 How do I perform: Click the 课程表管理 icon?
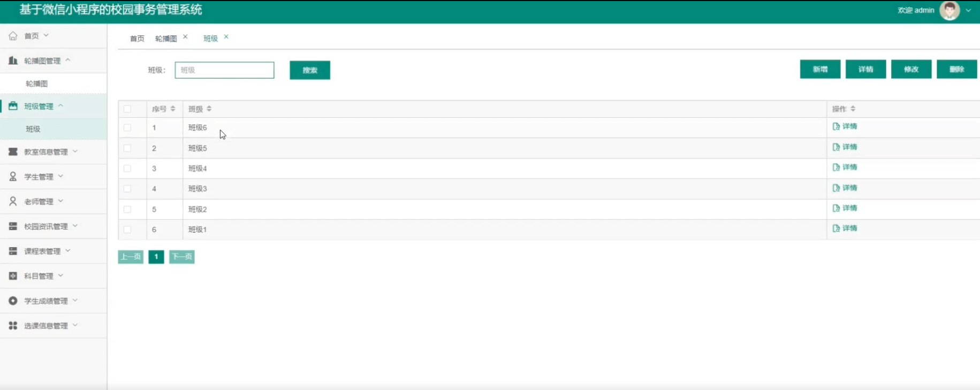(13, 251)
